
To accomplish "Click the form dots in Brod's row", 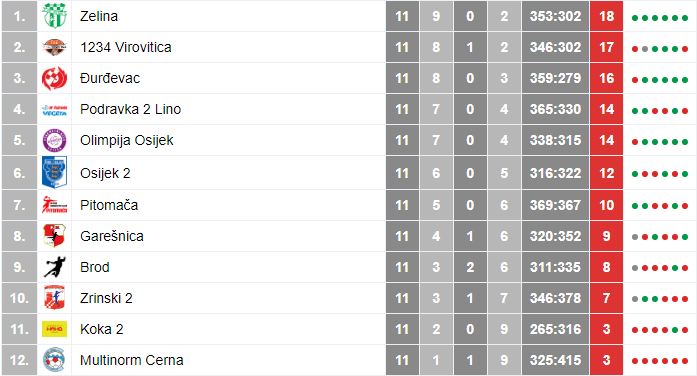I will pyautogui.click(x=660, y=268).
